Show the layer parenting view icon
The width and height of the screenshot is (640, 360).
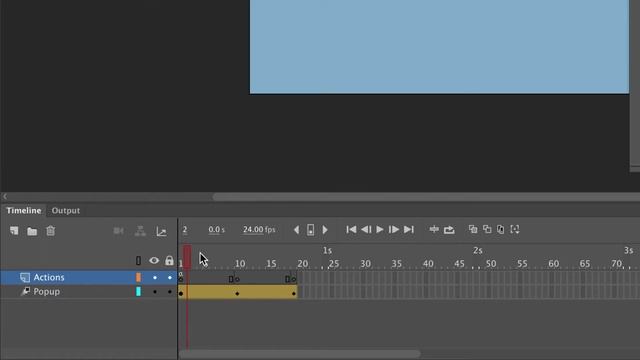tap(140, 231)
